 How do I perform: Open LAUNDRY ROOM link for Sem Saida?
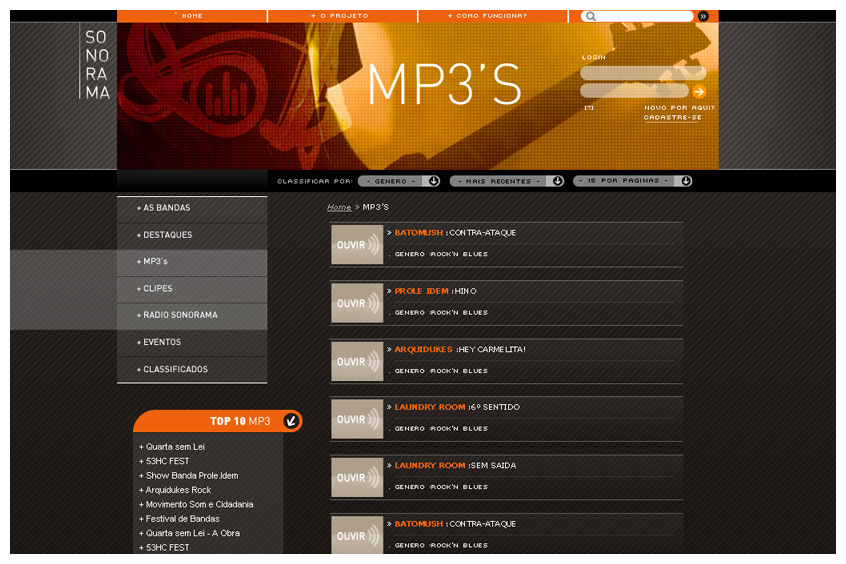click(x=429, y=465)
